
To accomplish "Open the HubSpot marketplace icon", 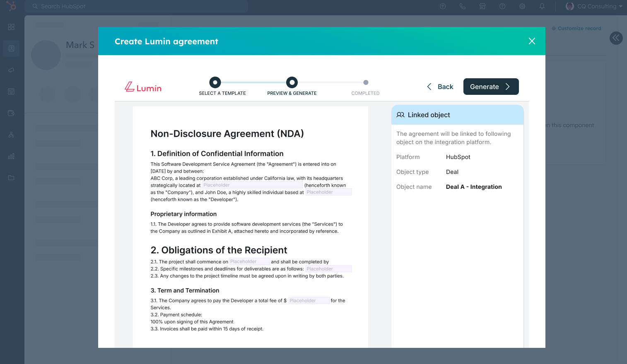I will point(482,6).
